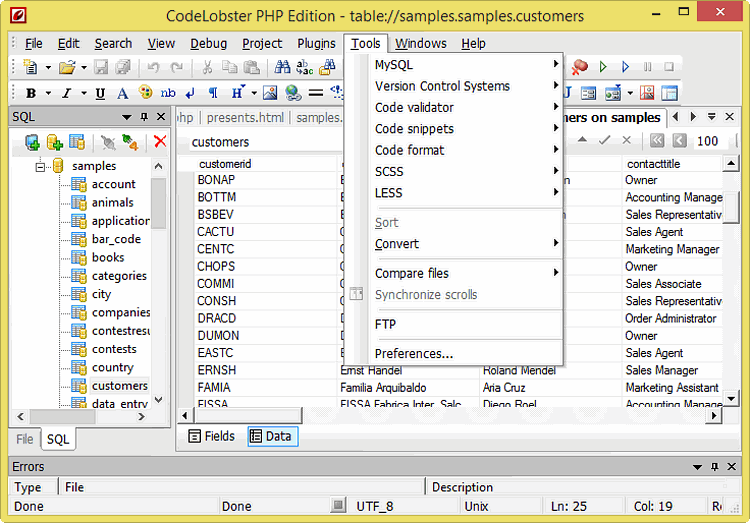The image size is (750, 523).
Task: Open the color palette icon
Action: pos(145,92)
